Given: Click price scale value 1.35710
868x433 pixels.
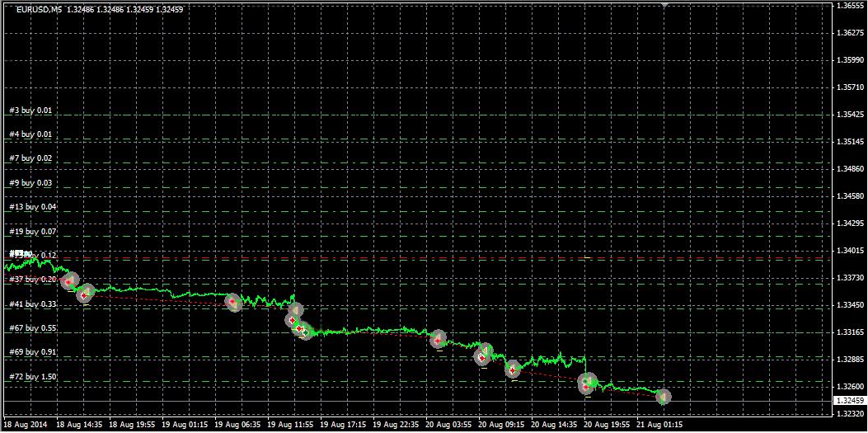Looking at the screenshot, I should 851,87.
